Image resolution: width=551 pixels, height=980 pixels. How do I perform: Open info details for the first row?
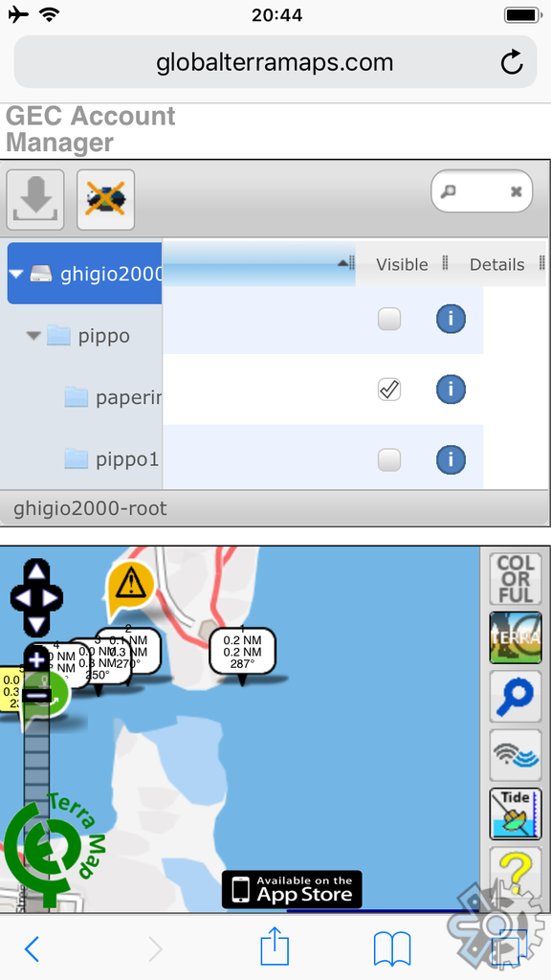click(451, 320)
